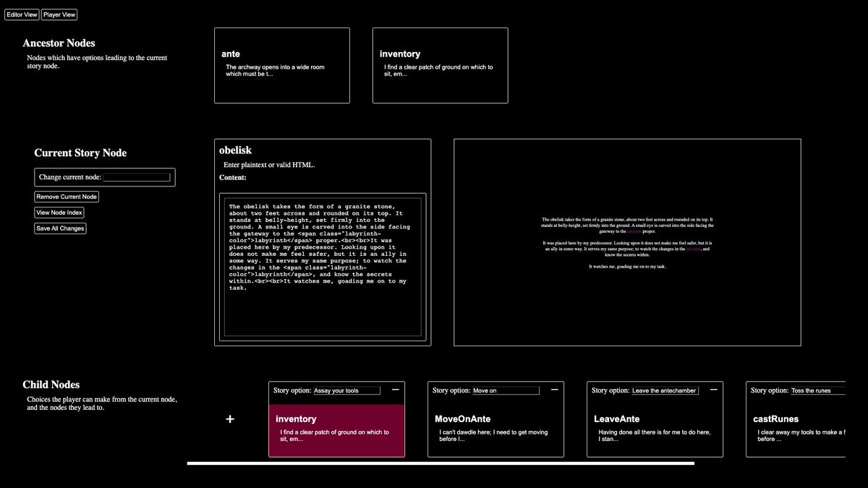The image size is (868, 488).
Task: Switch to Editor View
Action: pyautogui.click(x=21, y=14)
